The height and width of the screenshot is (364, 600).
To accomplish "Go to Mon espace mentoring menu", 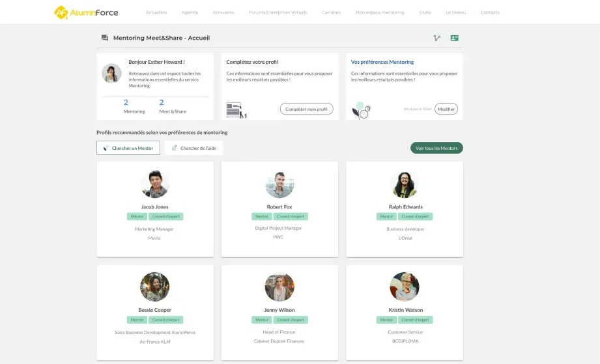I will pyautogui.click(x=379, y=12).
